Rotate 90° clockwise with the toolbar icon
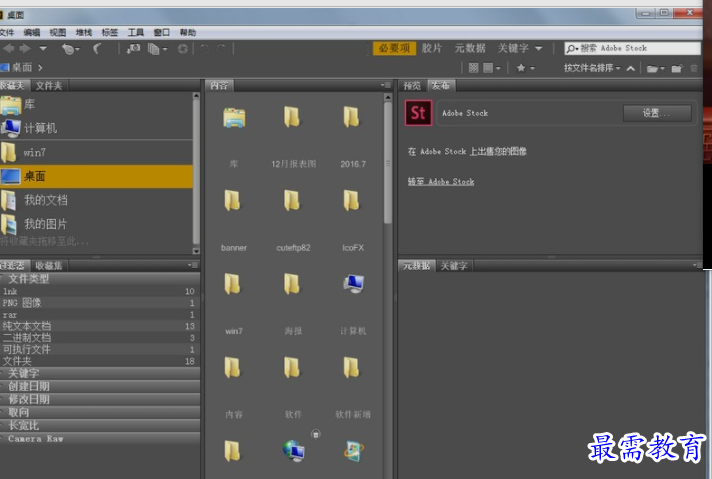712x479 pixels. 221,48
